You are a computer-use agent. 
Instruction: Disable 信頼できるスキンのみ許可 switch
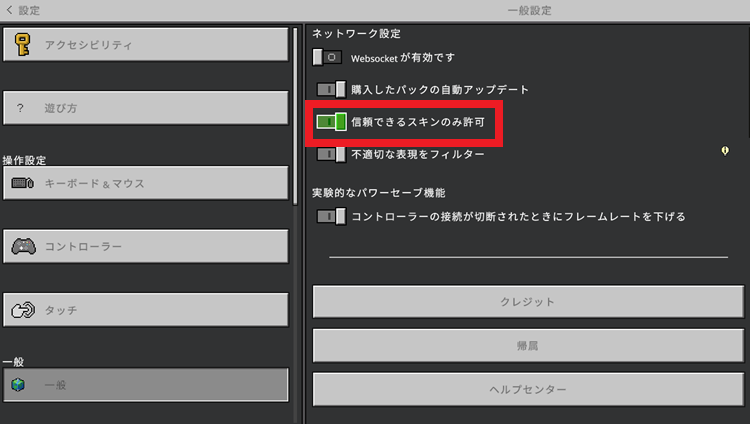331,122
